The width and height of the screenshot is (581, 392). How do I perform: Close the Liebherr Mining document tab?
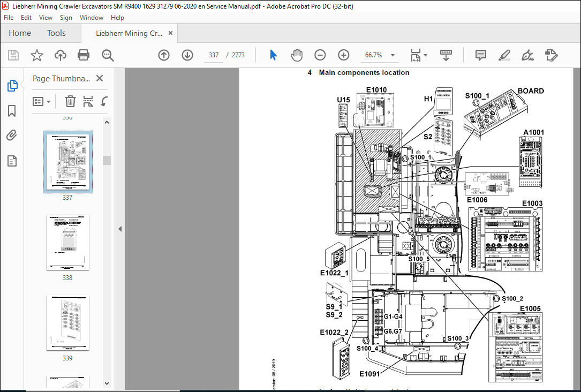tap(170, 33)
